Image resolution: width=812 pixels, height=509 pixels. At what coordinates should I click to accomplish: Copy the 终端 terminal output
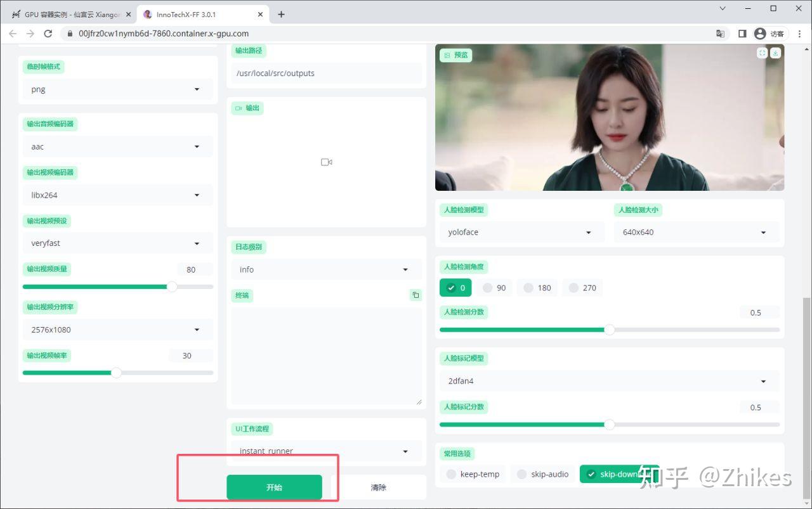click(416, 295)
